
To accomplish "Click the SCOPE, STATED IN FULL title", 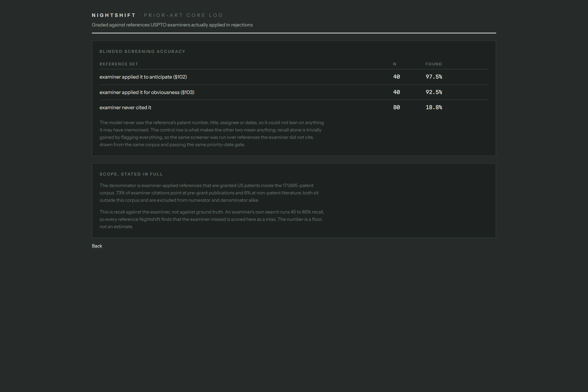I will (131, 174).
